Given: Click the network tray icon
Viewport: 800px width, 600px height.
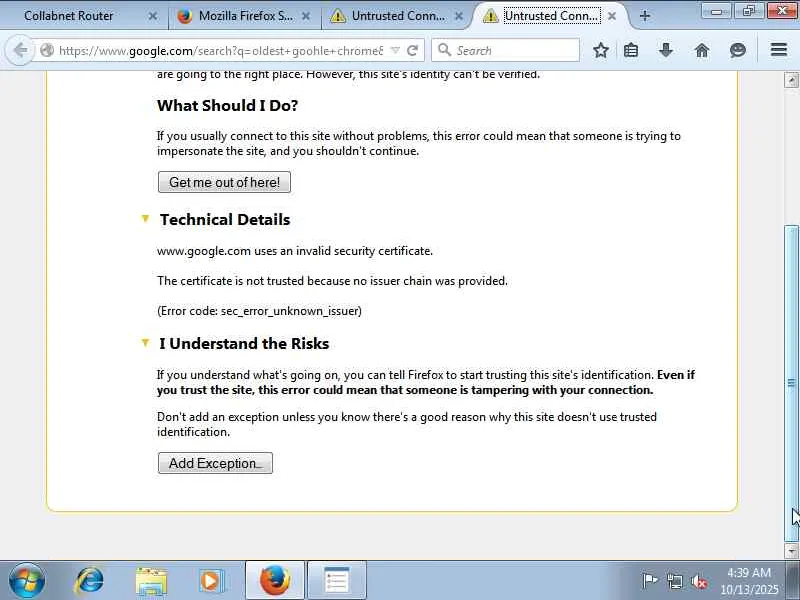Looking at the screenshot, I should 675,581.
